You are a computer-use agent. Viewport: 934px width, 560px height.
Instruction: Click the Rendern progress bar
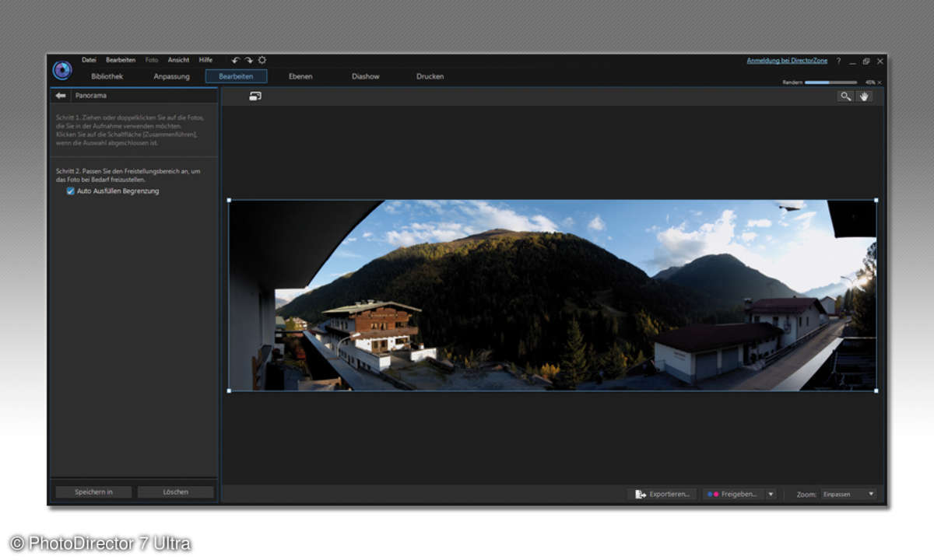click(x=830, y=82)
